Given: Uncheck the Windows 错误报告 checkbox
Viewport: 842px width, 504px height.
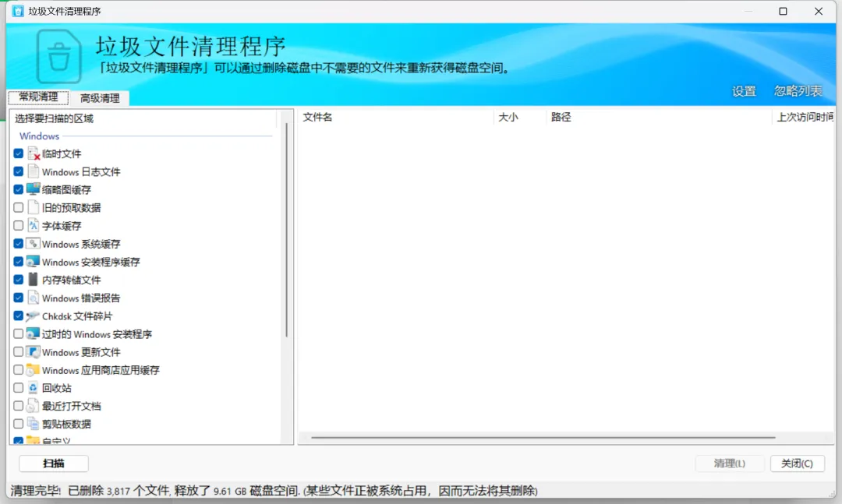Looking at the screenshot, I should pyautogui.click(x=18, y=298).
